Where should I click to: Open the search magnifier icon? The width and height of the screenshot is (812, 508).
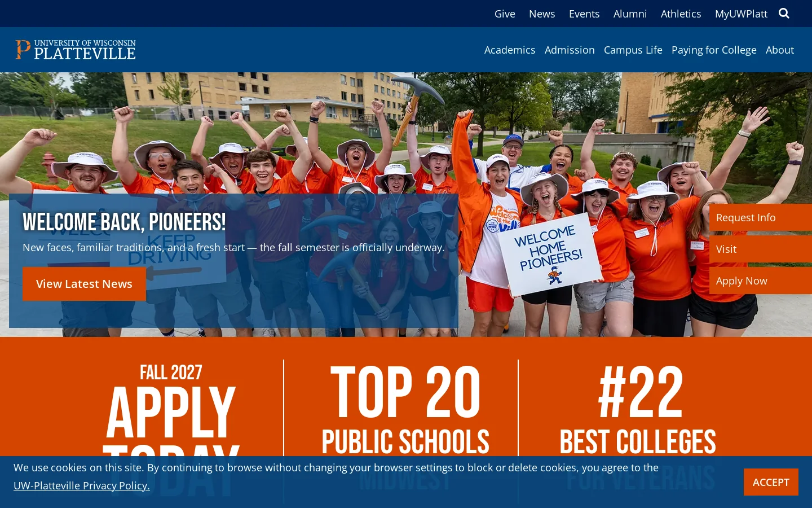pyautogui.click(x=784, y=13)
